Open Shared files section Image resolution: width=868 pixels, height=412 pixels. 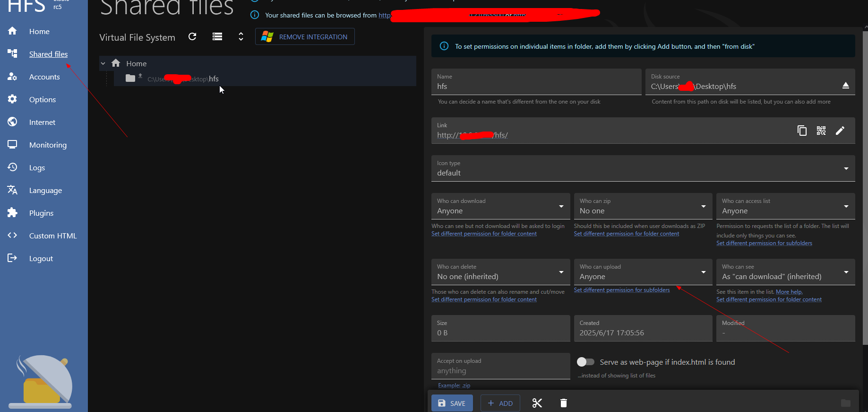tap(48, 54)
